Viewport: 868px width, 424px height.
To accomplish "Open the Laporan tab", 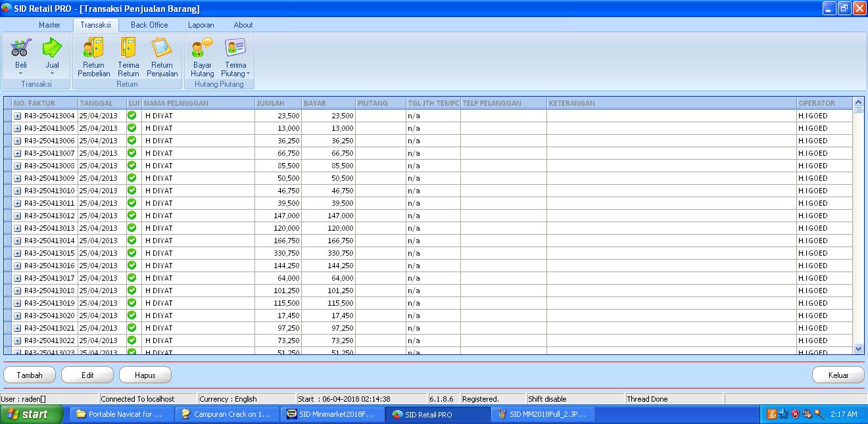I will coord(201,25).
